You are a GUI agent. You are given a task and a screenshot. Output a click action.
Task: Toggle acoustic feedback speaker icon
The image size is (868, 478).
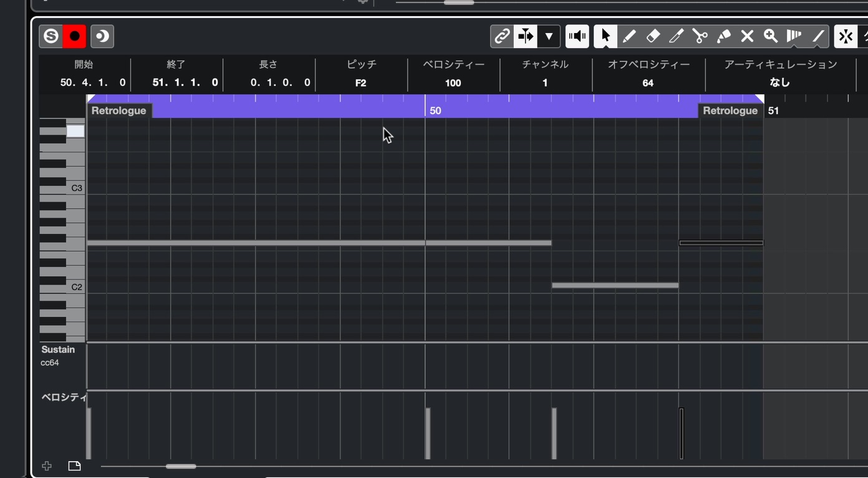(577, 36)
